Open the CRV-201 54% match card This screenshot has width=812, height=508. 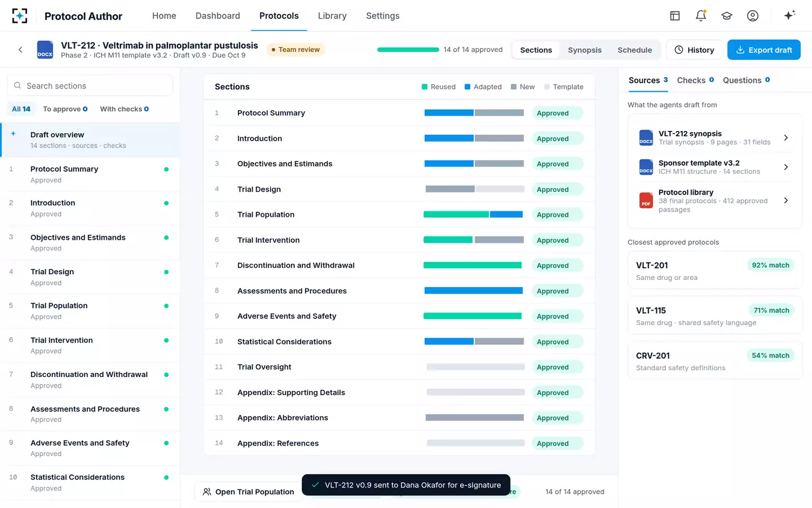[x=714, y=361]
